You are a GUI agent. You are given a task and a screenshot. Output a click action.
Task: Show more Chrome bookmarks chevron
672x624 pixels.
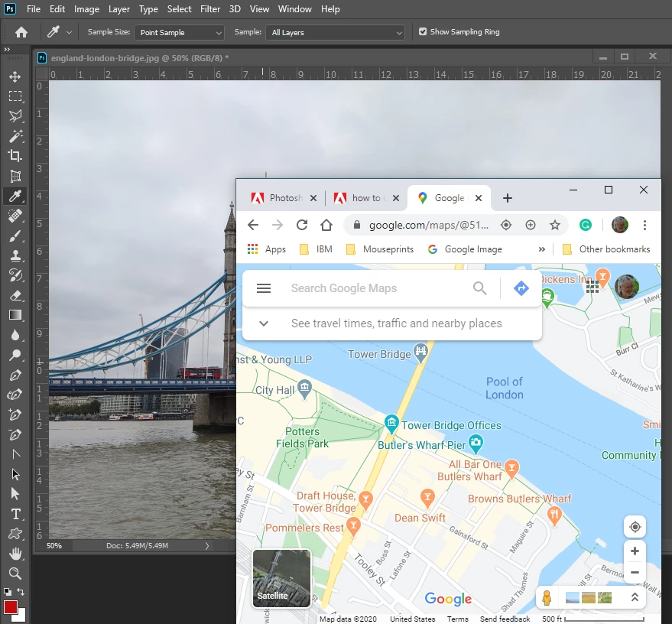[542, 249]
